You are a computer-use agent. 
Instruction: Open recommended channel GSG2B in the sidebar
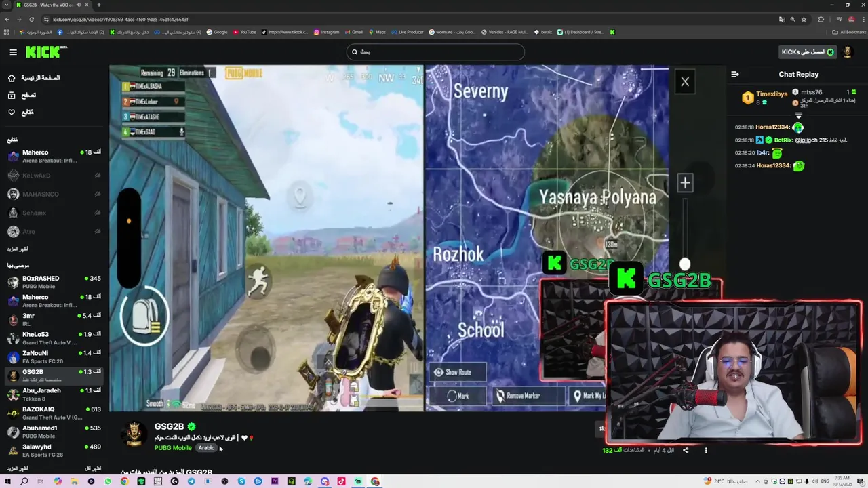coord(54,375)
